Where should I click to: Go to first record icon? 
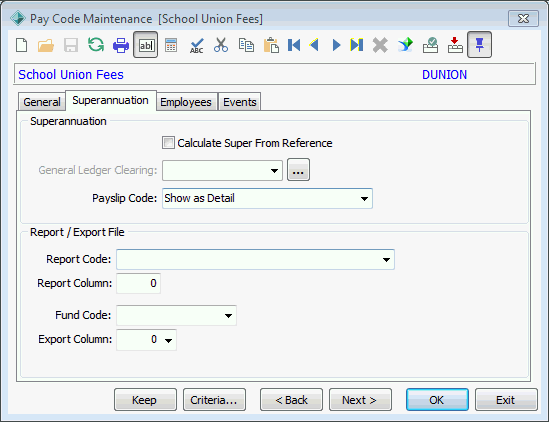point(294,45)
